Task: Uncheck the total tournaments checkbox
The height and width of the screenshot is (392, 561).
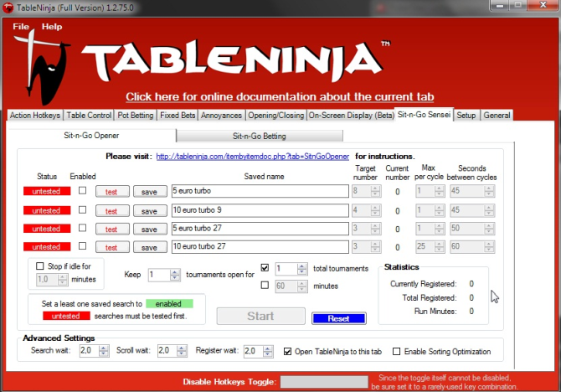Action: point(265,267)
